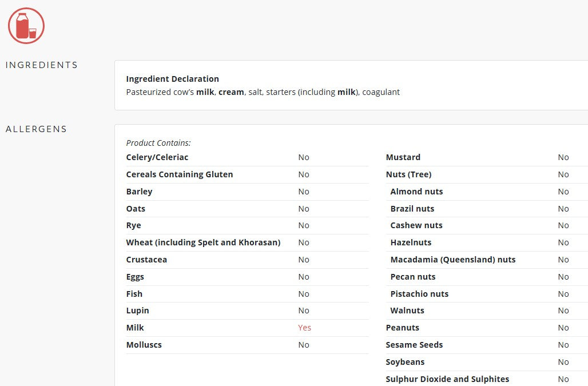Select the Sesame Seeds allergen label

(x=414, y=345)
